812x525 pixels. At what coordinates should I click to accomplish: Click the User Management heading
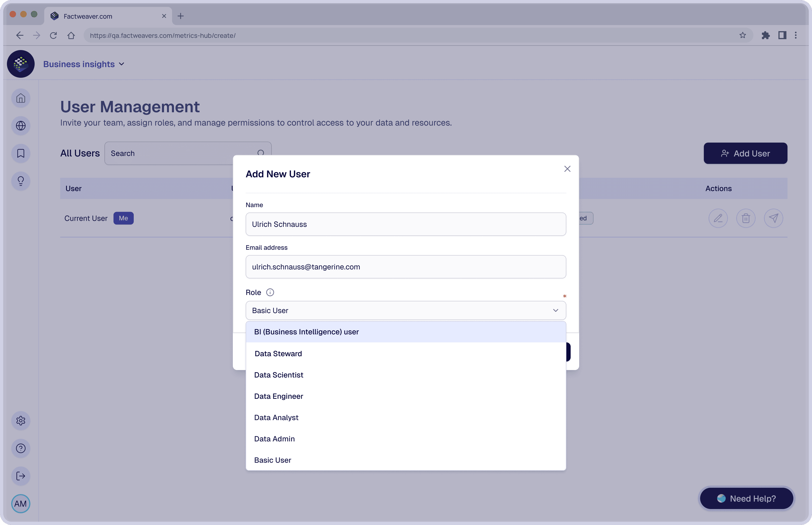click(x=130, y=107)
